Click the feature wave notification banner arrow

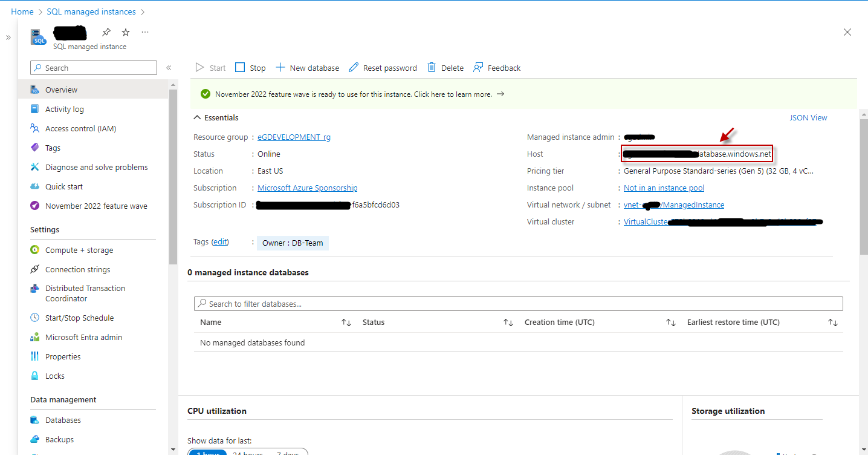[500, 94]
